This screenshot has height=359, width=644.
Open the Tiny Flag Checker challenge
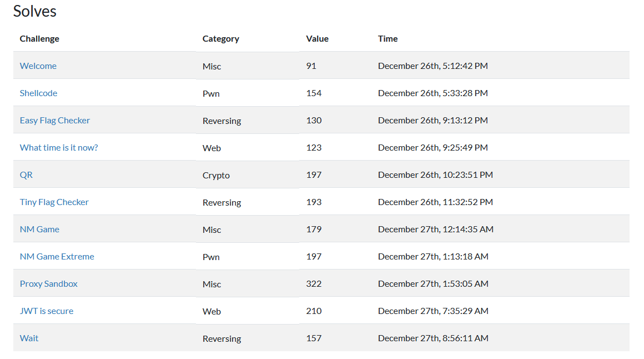point(54,202)
